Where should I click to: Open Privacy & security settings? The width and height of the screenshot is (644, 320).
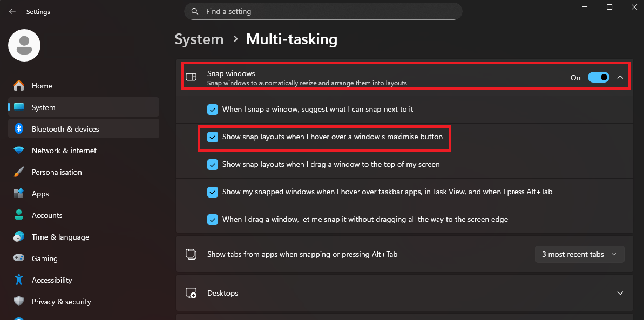[x=84, y=302]
